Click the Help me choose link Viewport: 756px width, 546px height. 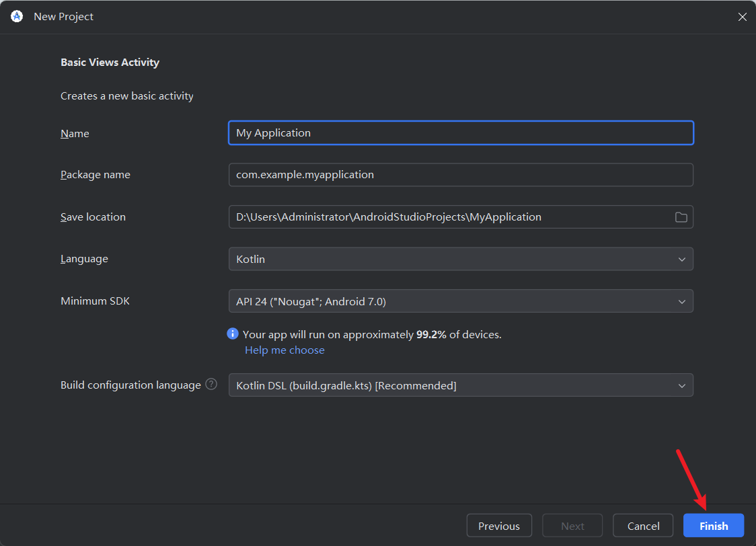pos(285,350)
